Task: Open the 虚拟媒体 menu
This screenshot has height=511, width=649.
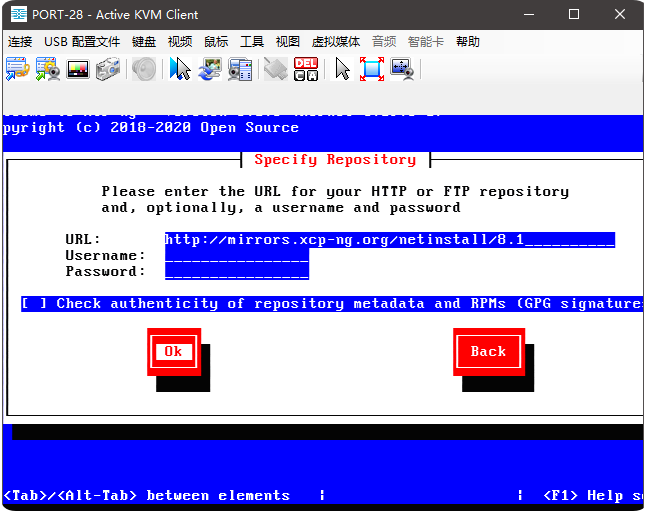Action: pyautogui.click(x=336, y=42)
